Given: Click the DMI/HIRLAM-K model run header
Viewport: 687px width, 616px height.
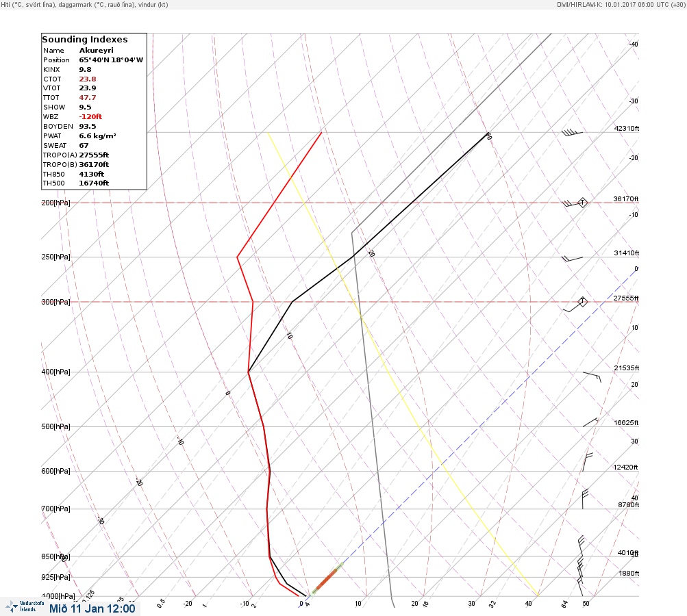Looking at the screenshot, I should [x=621, y=4].
